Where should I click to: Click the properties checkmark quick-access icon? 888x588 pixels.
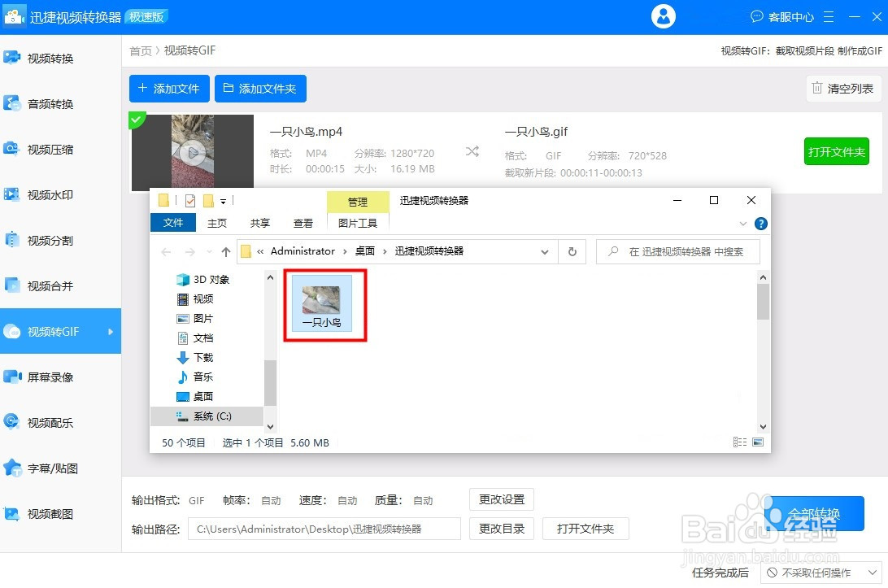click(190, 201)
